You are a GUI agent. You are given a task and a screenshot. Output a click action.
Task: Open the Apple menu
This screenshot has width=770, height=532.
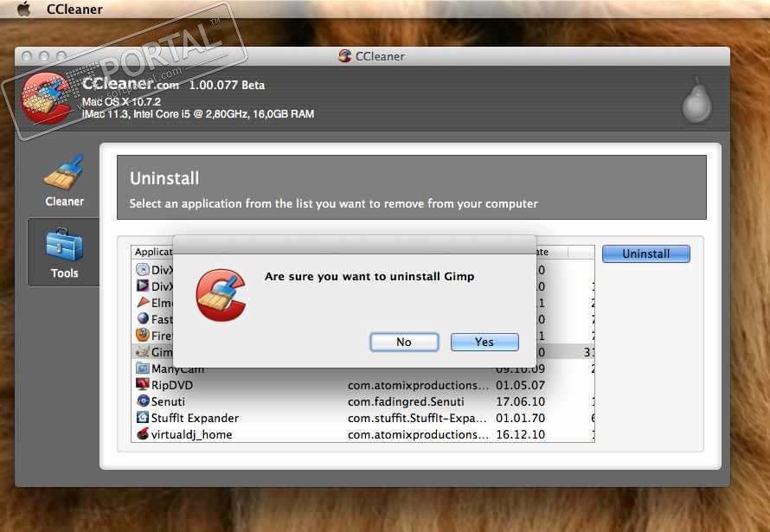tap(23, 9)
